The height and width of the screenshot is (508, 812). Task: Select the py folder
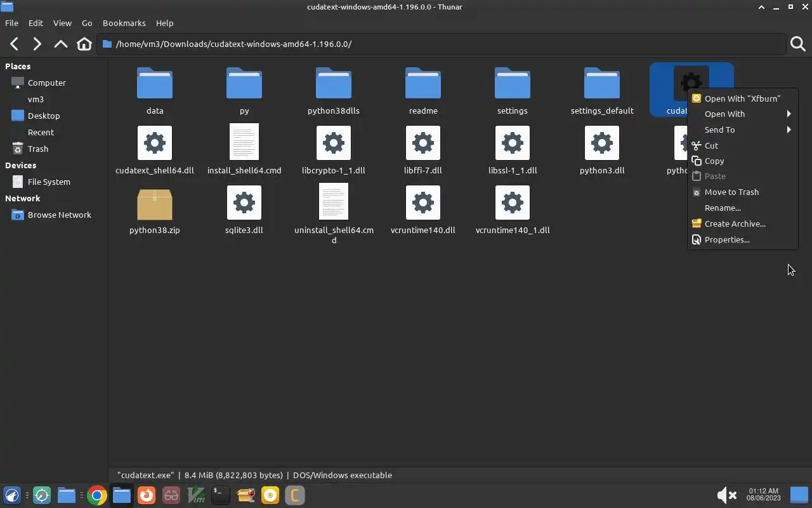coord(244,90)
